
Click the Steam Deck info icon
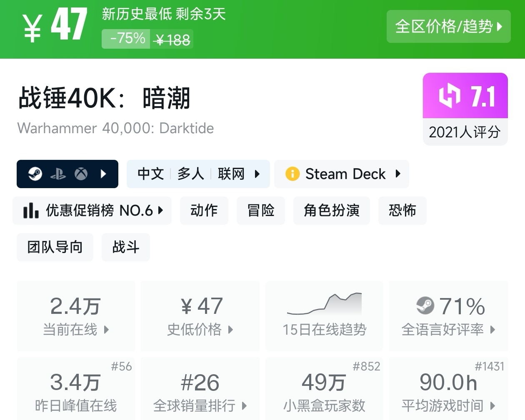pos(292,174)
